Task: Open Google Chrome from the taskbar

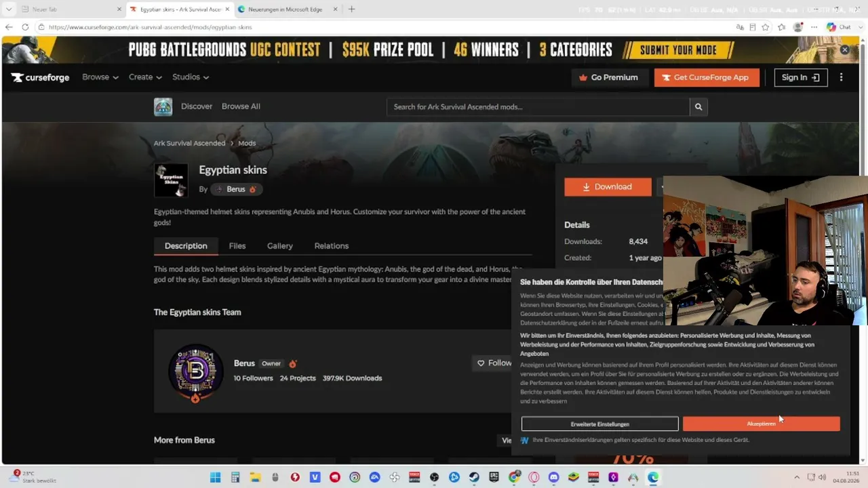Action: click(x=514, y=477)
